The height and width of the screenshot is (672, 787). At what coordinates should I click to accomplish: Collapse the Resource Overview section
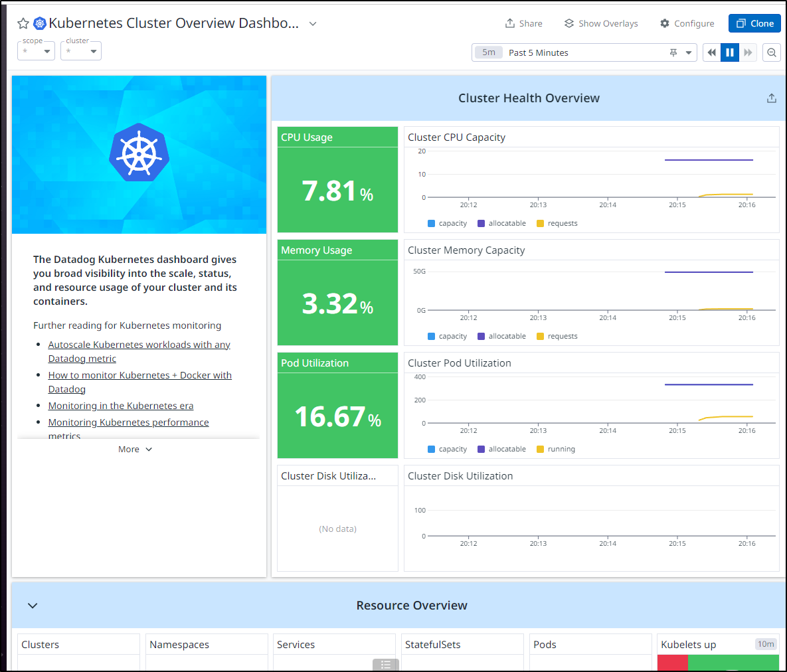click(33, 606)
